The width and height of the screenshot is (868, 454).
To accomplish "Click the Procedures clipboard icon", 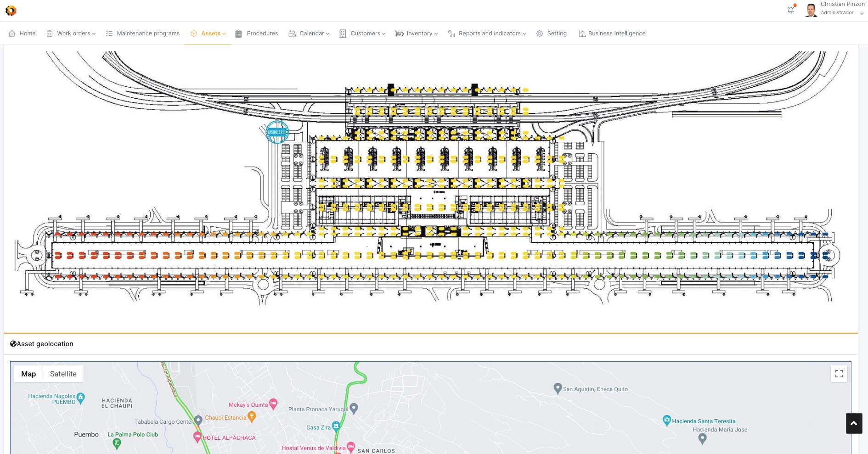I will point(238,34).
